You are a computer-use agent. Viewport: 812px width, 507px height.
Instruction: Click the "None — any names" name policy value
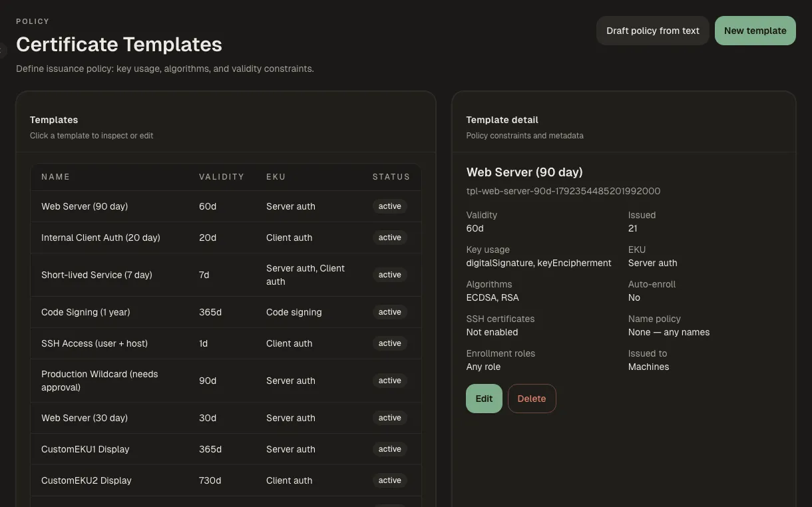tap(669, 332)
